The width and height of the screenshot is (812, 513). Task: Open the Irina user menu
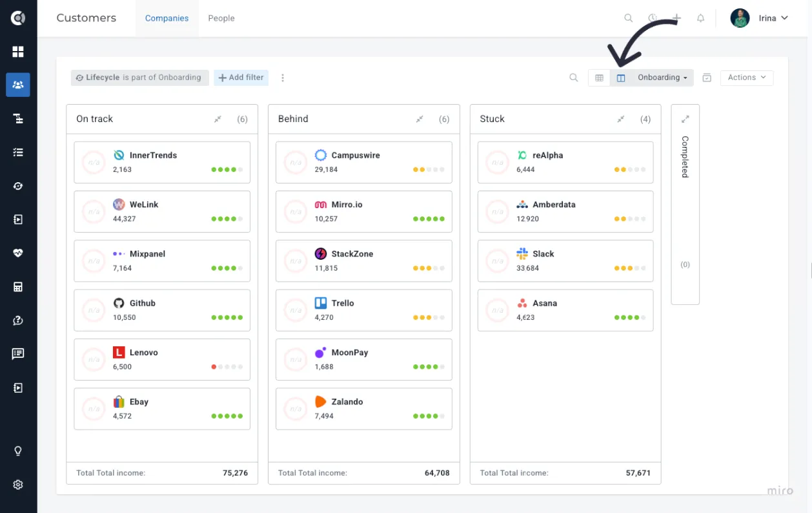760,18
